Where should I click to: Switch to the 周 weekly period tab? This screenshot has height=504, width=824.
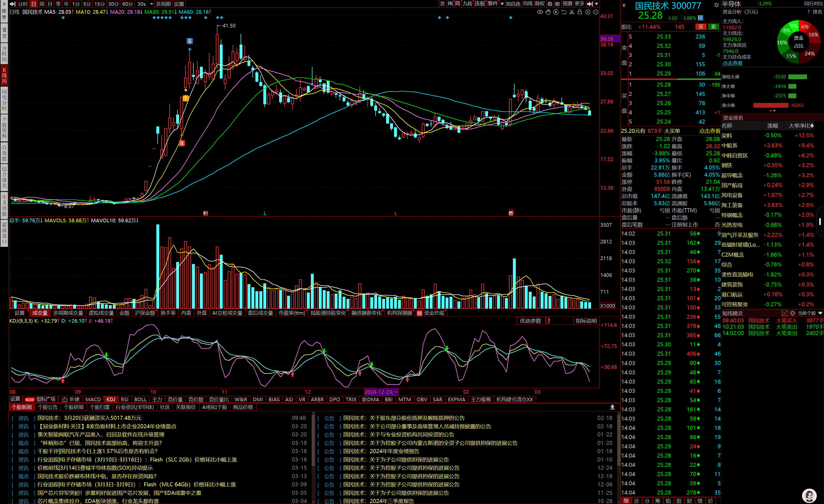point(42,4)
